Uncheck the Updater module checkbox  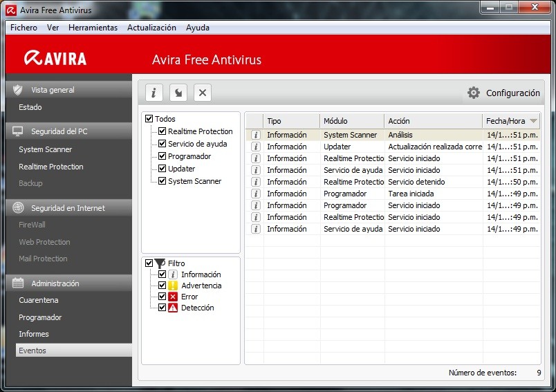point(162,169)
